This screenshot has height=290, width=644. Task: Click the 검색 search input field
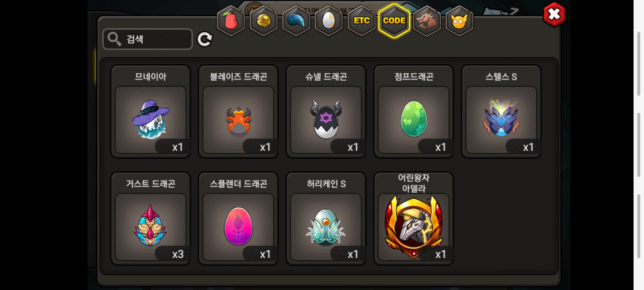[148, 39]
